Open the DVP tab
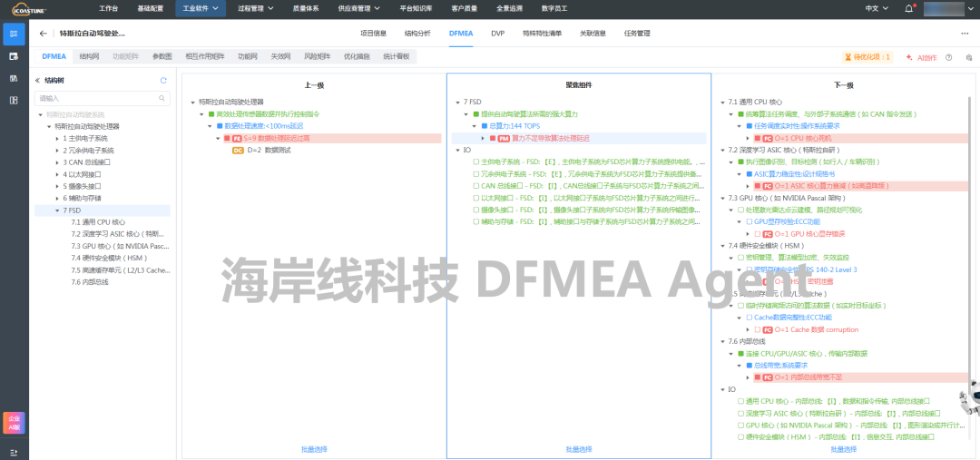The height and width of the screenshot is (460, 980). (x=497, y=34)
